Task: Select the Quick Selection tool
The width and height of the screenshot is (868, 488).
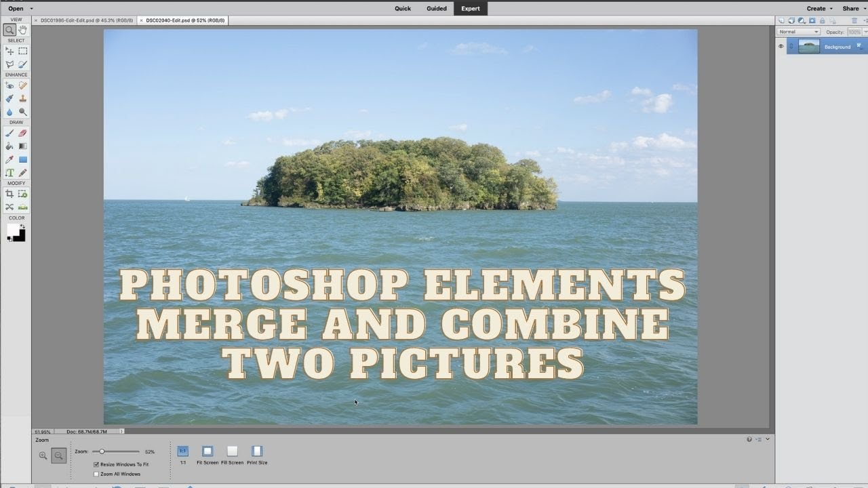Action: pos(23,64)
